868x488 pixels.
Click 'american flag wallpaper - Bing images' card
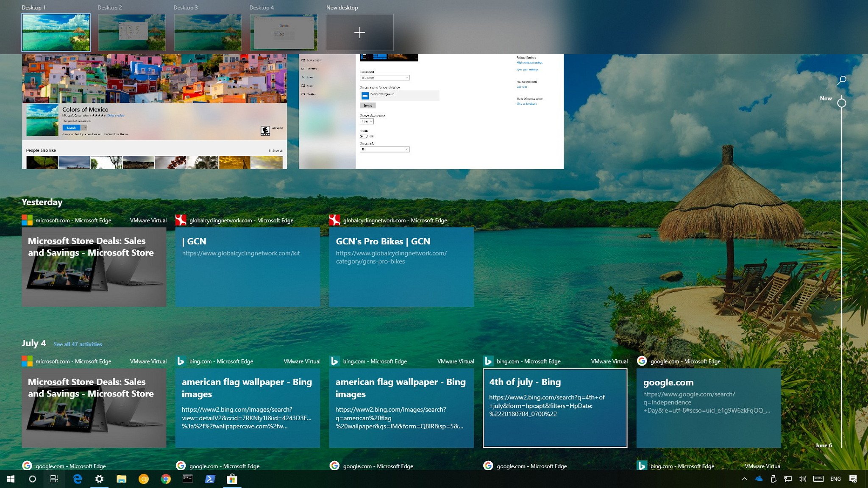pos(248,408)
